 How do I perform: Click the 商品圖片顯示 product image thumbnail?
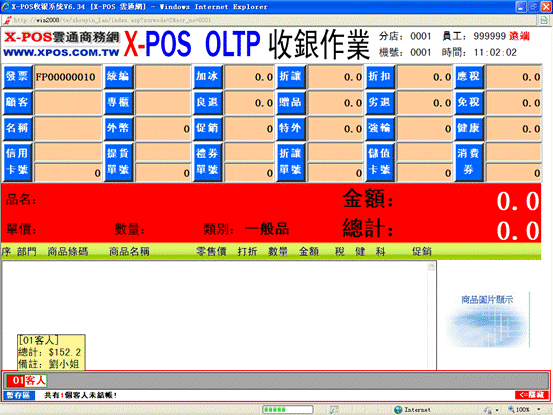(488, 320)
